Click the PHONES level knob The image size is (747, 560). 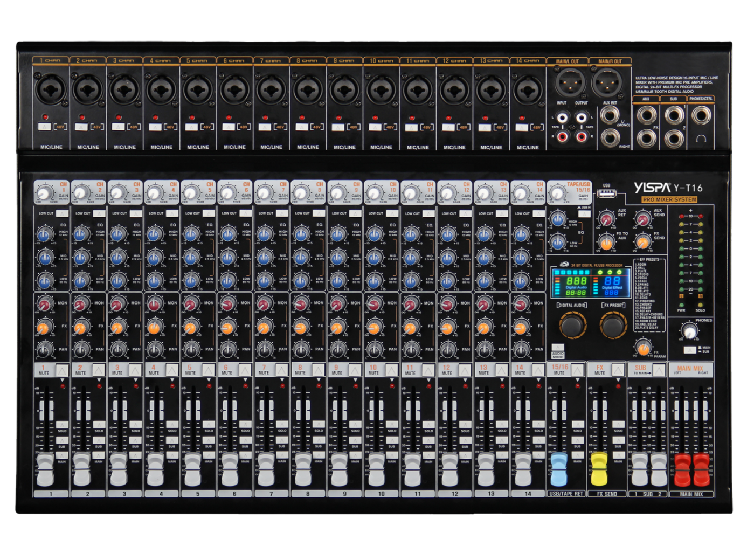689,331
